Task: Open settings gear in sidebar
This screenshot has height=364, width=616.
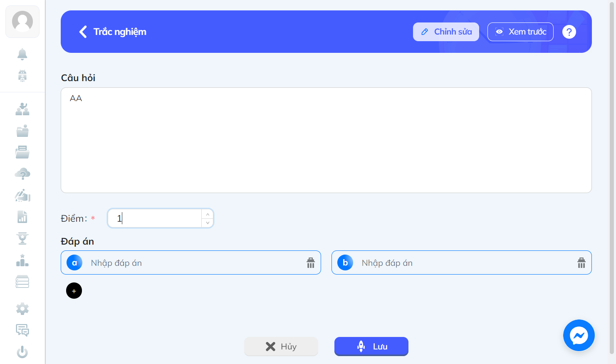Action: coord(22,309)
